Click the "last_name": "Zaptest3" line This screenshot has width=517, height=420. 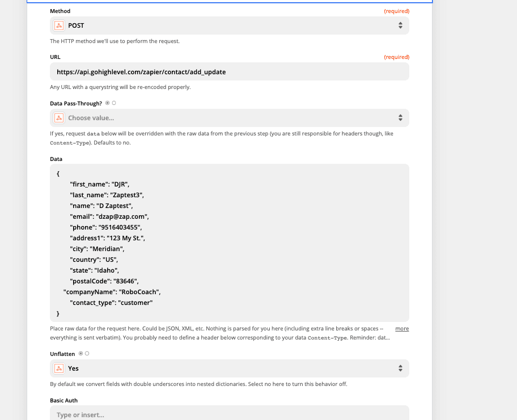(x=107, y=195)
